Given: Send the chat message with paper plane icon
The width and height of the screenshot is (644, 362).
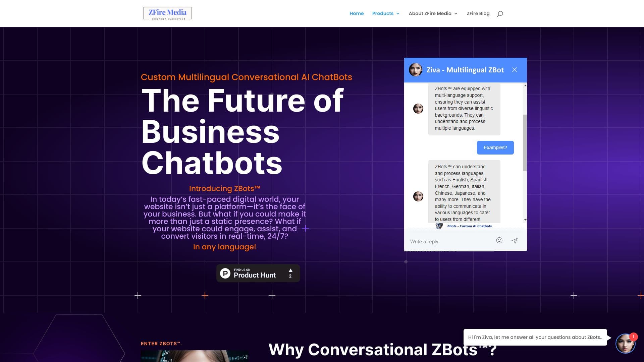Looking at the screenshot, I should coord(514,241).
